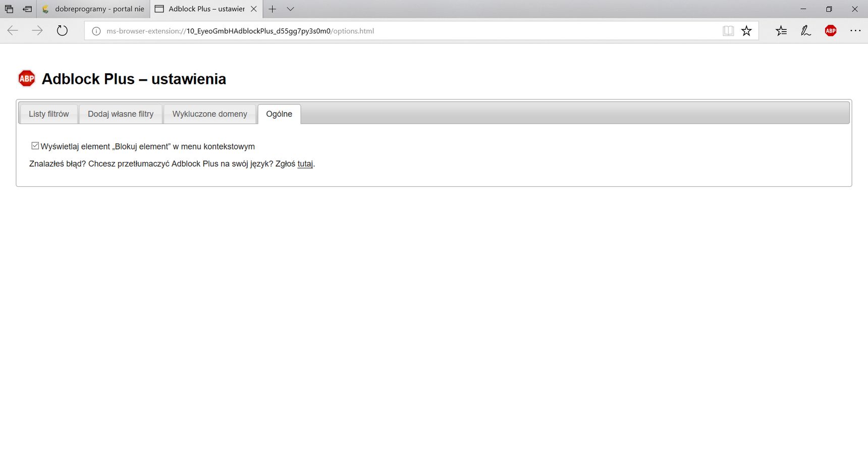Click the Adblock Plus – ustawienia heading
Viewport: 868px width, 466px height.
coord(134,79)
